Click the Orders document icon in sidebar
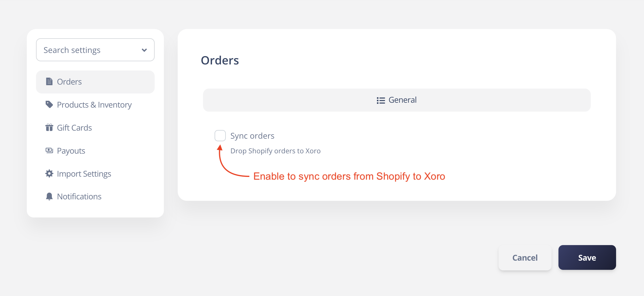This screenshot has height=296, width=644. pyautogui.click(x=49, y=82)
